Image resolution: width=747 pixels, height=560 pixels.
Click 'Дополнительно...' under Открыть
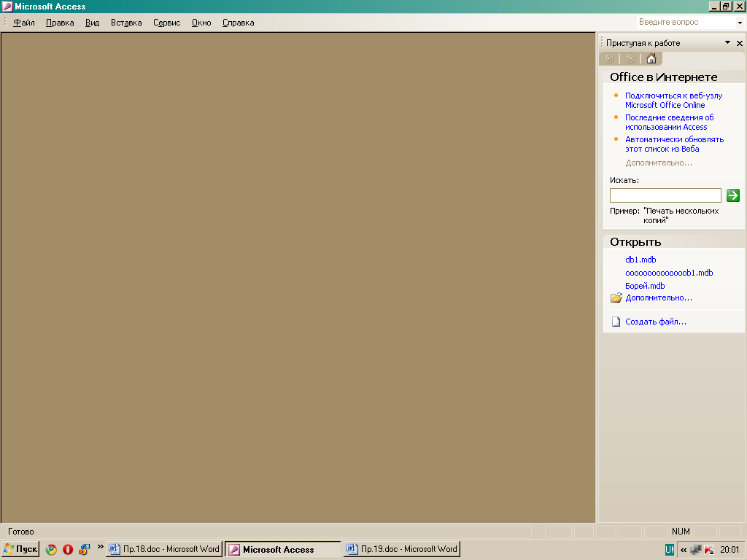(x=659, y=297)
